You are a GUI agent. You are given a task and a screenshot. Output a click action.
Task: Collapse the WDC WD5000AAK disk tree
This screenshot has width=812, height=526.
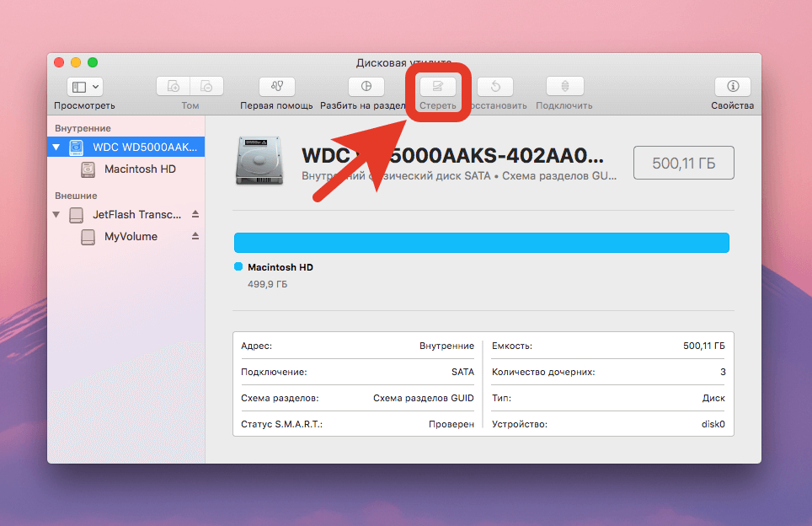point(56,148)
